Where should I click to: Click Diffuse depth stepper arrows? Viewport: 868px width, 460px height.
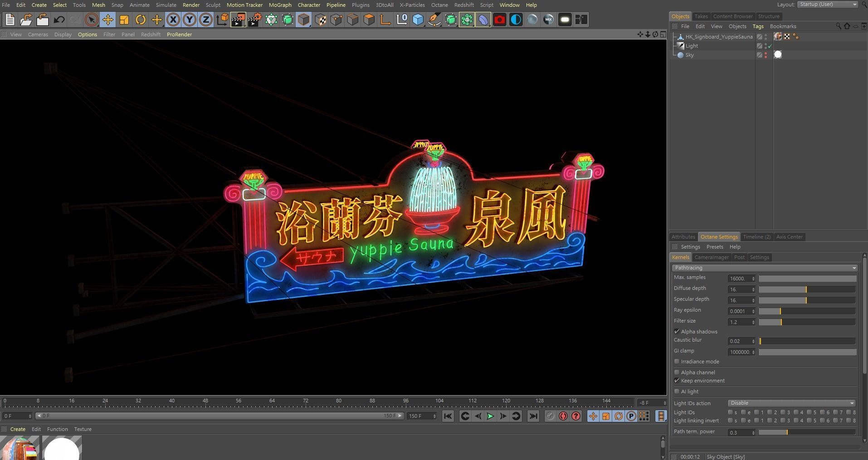click(753, 289)
